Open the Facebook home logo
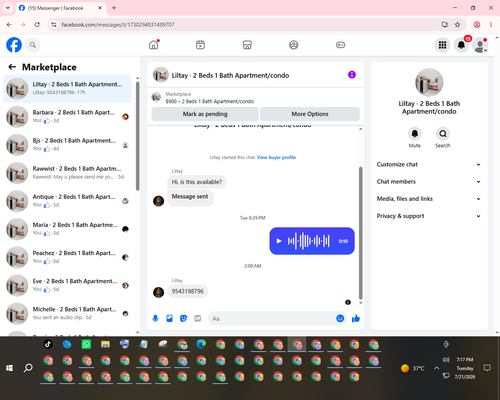The height and width of the screenshot is (400, 500). pyautogui.click(x=14, y=45)
